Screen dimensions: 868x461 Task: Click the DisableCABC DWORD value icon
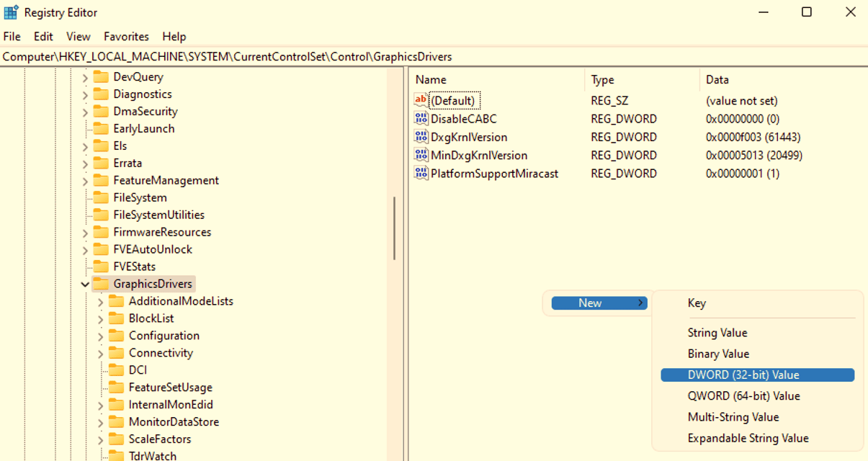click(x=421, y=119)
